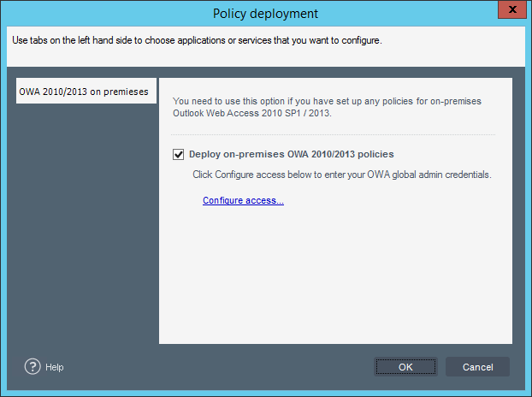
Task: Dismiss dialog with Cancel button
Action: pyautogui.click(x=477, y=367)
